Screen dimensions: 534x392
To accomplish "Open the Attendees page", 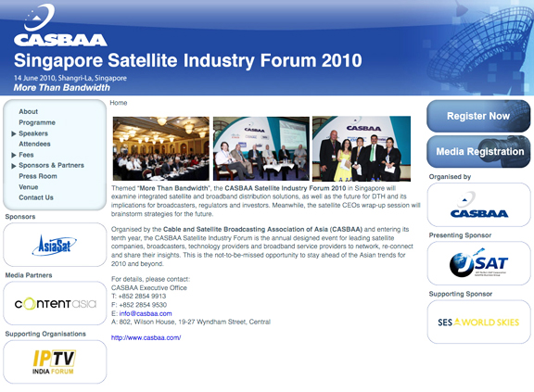I will 34,144.
